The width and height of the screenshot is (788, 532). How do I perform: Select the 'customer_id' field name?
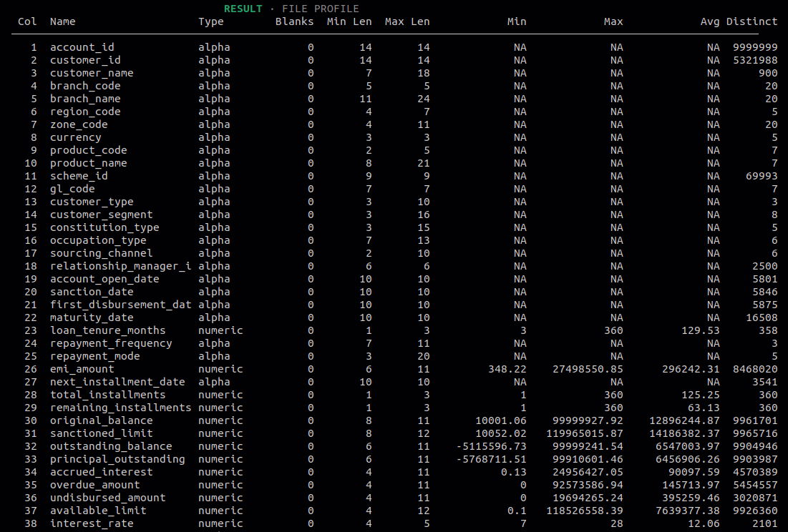[85, 60]
